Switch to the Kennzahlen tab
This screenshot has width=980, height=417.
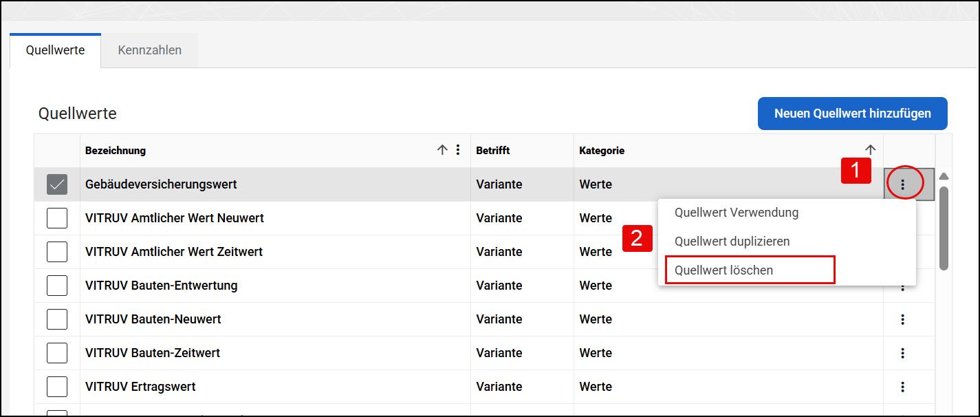(150, 50)
